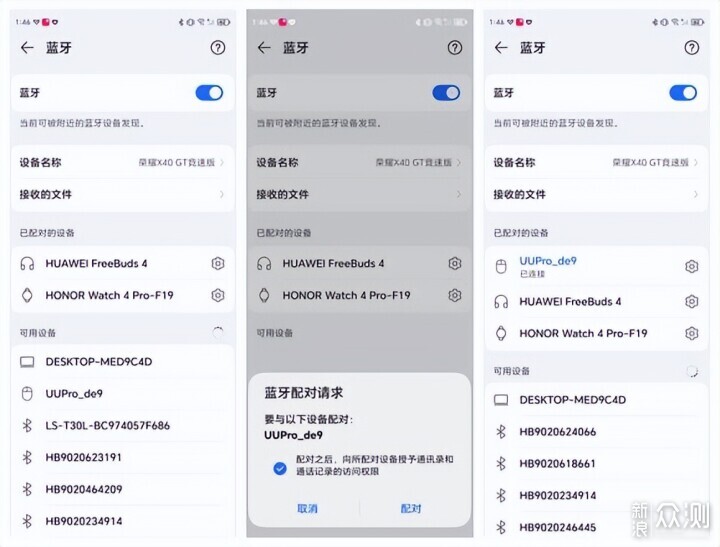Image resolution: width=720 pixels, height=547 pixels.
Task: Tap watch icon beside HONOR Watch, left screen
Action: tap(27, 295)
